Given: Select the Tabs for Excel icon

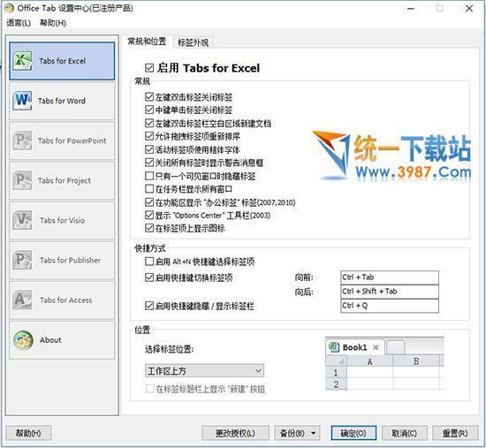Looking at the screenshot, I should [x=22, y=60].
